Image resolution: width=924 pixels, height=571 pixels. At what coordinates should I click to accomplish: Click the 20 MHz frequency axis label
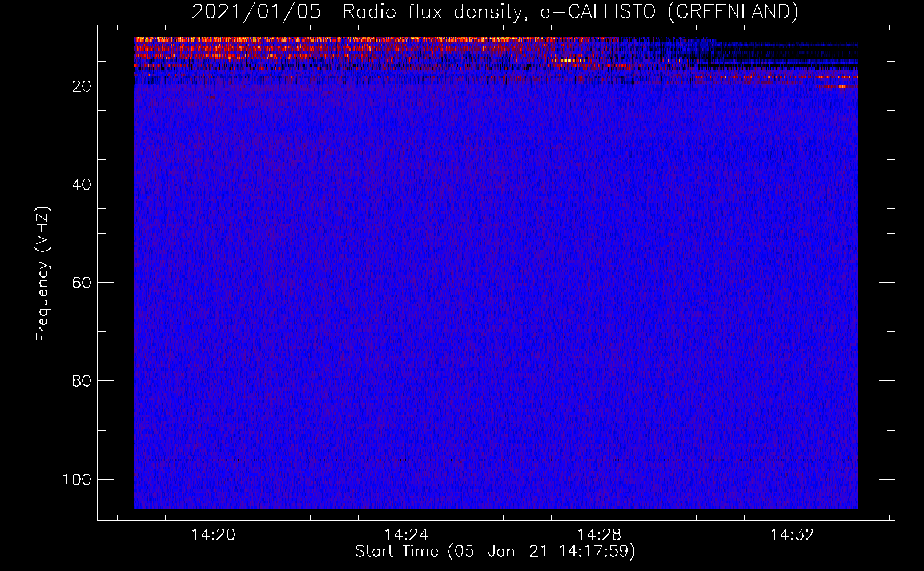point(82,86)
